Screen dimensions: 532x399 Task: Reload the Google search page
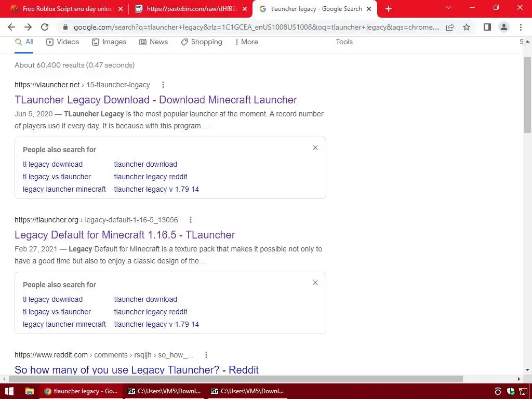45,27
